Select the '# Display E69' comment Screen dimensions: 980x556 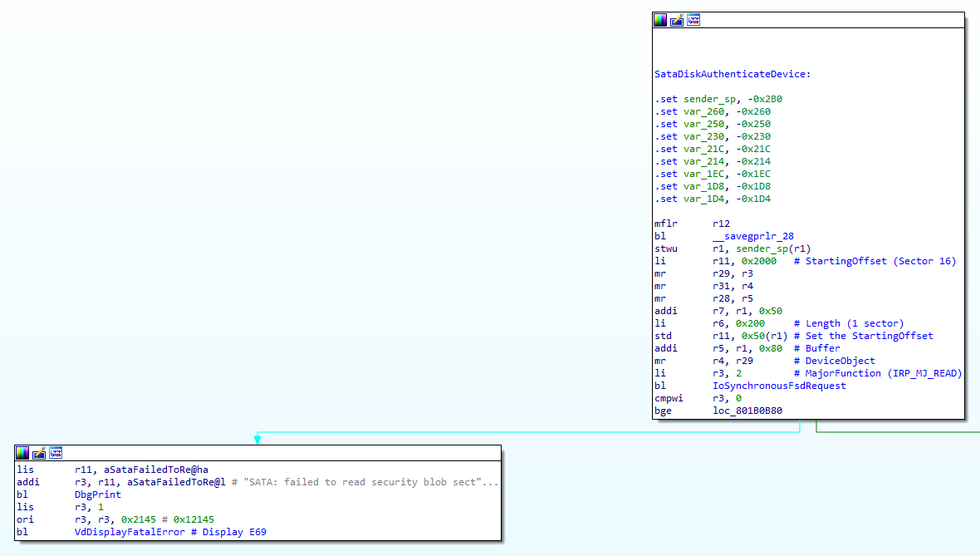point(228,532)
